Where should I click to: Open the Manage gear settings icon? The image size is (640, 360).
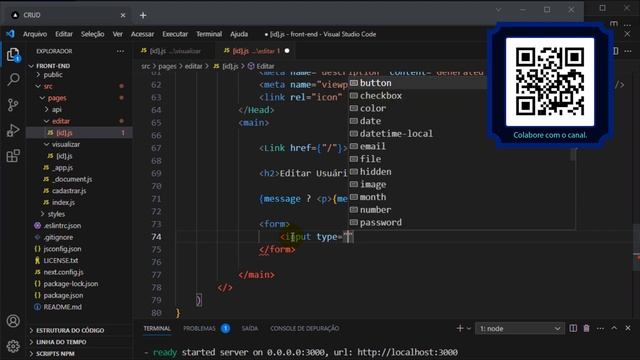click(x=13, y=346)
